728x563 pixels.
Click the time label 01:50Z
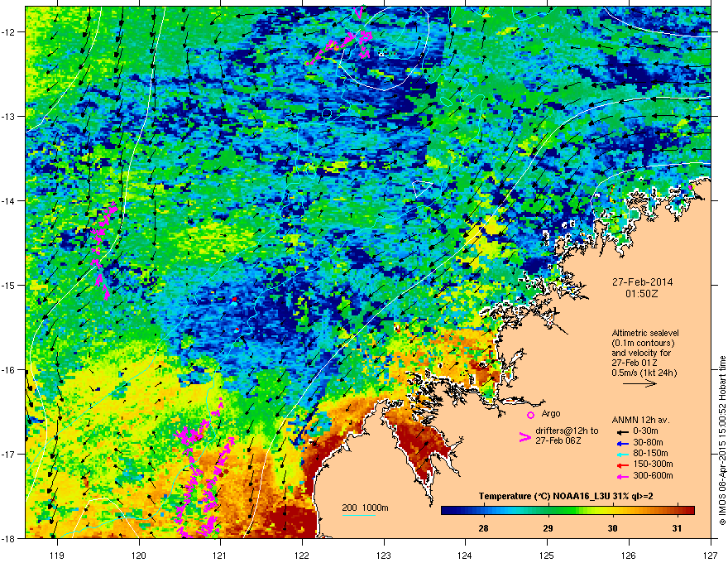point(642,294)
